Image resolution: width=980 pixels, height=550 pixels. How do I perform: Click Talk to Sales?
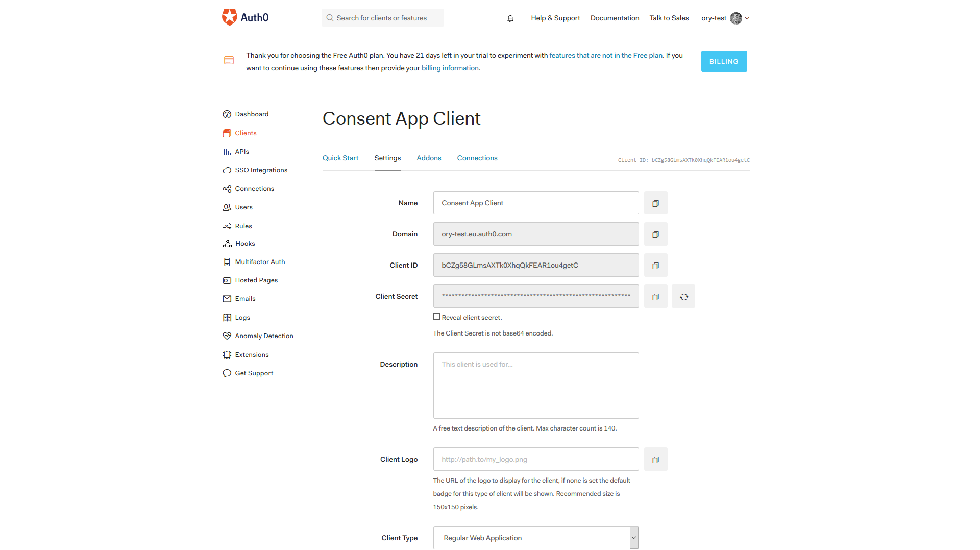click(x=669, y=18)
